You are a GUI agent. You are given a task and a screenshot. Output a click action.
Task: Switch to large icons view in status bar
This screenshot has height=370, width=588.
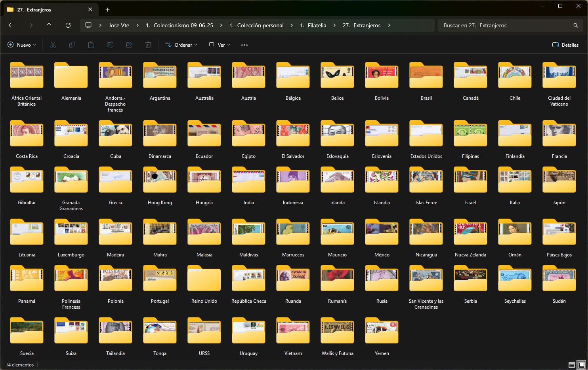tap(581, 364)
